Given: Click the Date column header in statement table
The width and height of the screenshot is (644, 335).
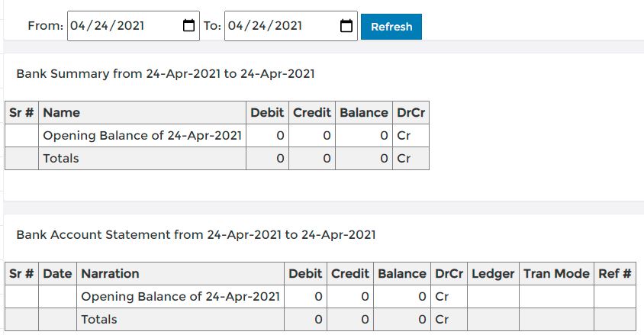Looking at the screenshot, I should 57,274.
